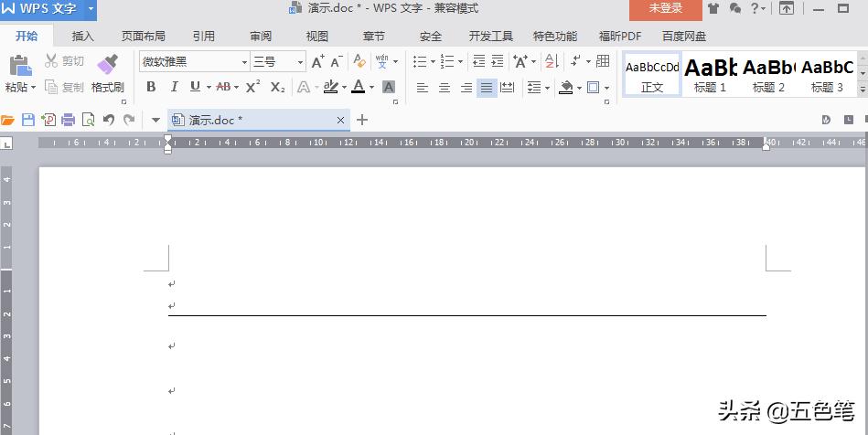Switch to the 审阅 tab
The width and height of the screenshot is (868, 435).
260,36
